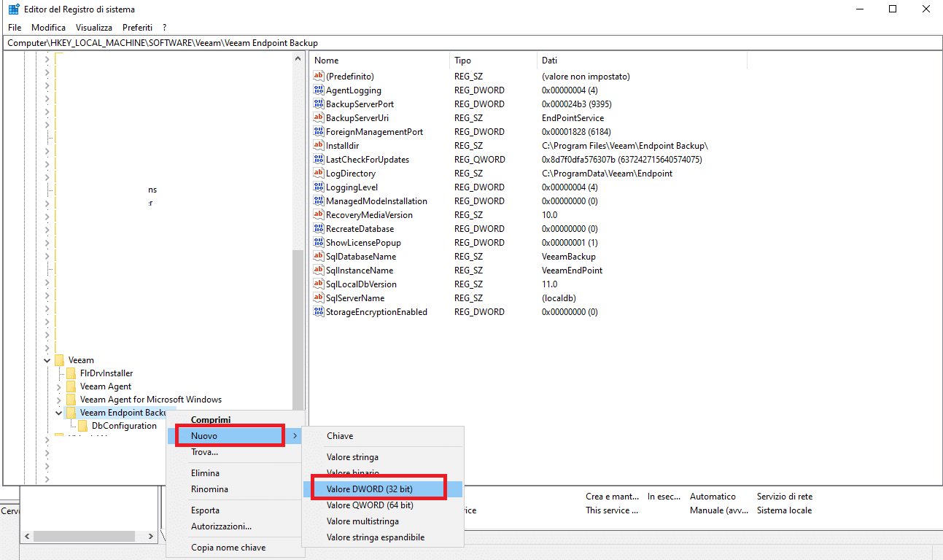Viewport: 943px width, 560px height.
Task: Click folder icon of Veeam Agent for Microsoft Windows
Action: (71, 400)
